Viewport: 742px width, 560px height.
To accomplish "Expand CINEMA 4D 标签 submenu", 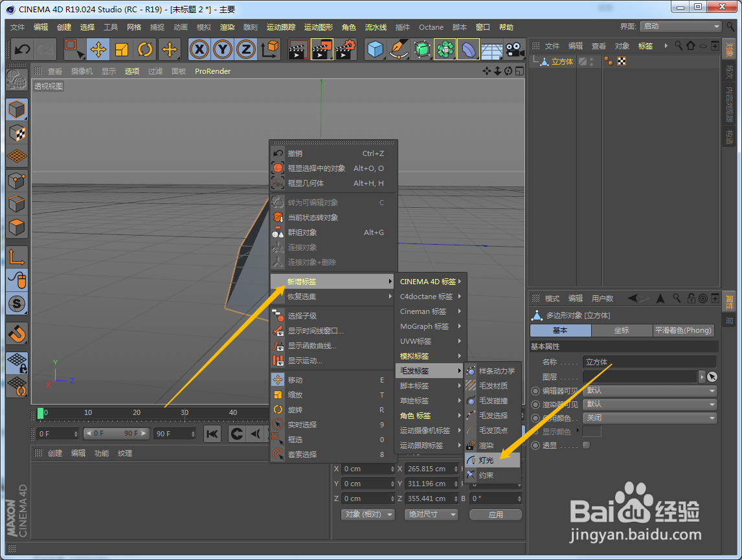I will click(430, 282).
